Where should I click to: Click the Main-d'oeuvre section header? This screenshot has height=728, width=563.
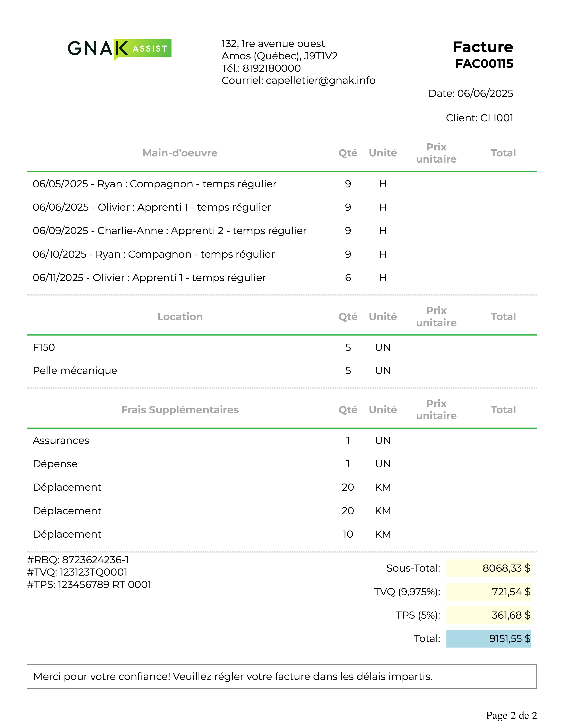pos(180,153)
